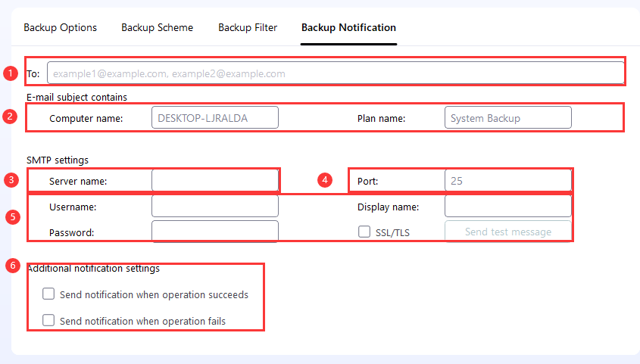The width and height of the screenshot is (640, 364).
Task: Click the red number 1 marker
Action: click(11, 73)
